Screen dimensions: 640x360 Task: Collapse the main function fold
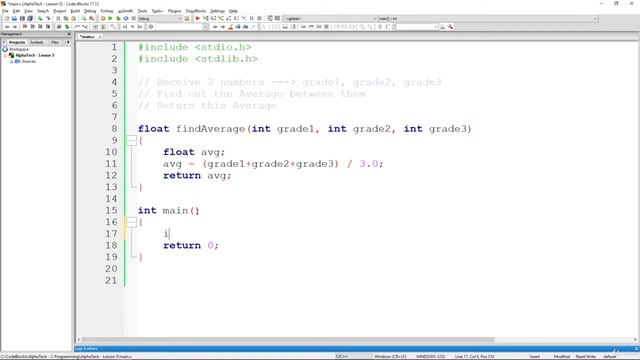click(131, 222)
